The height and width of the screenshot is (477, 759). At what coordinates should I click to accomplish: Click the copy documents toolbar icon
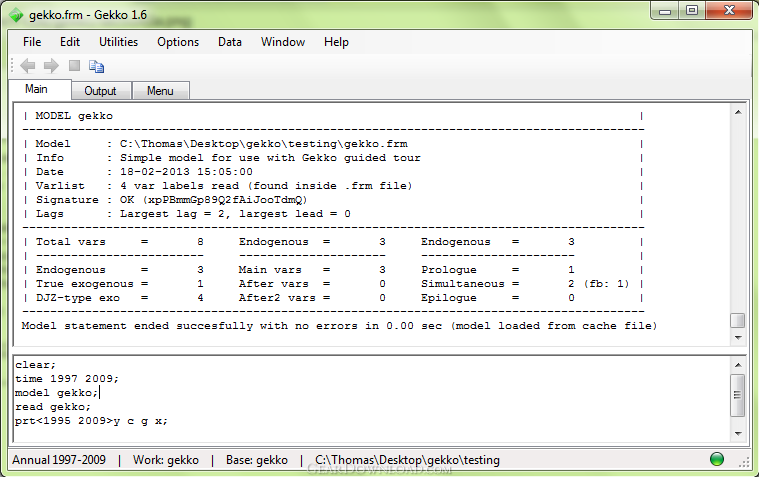click(96, 66)
